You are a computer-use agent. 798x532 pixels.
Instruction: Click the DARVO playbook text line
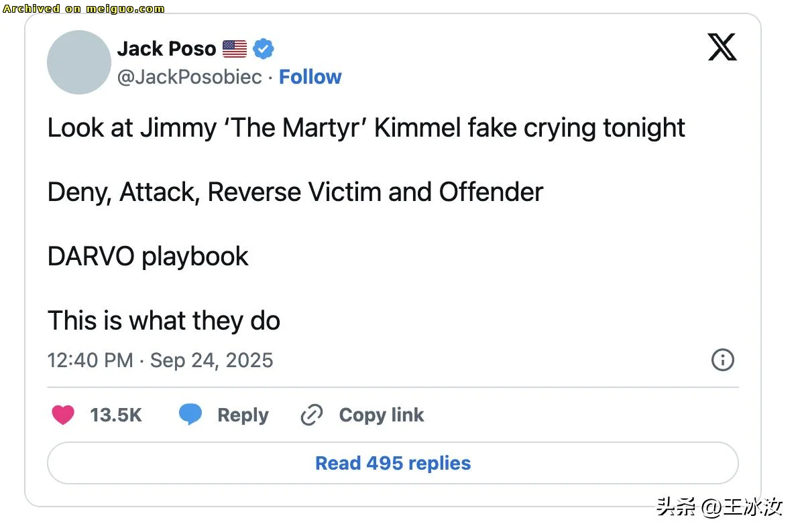[148, 257]
